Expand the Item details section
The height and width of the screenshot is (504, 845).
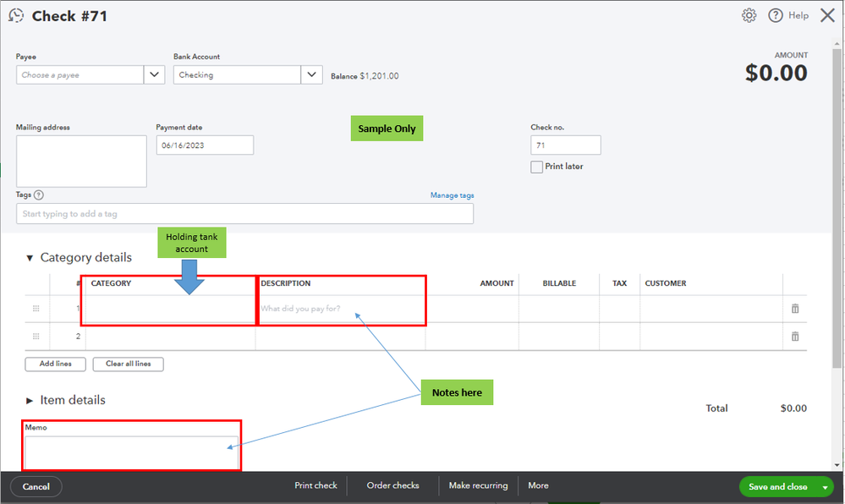[30, 401]
